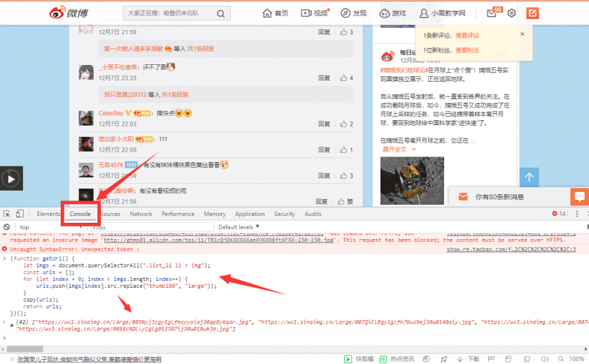Click the back-to-top arrow button
Image resolution: width=589 pixels, height=364 pixels.
(530, 177)
